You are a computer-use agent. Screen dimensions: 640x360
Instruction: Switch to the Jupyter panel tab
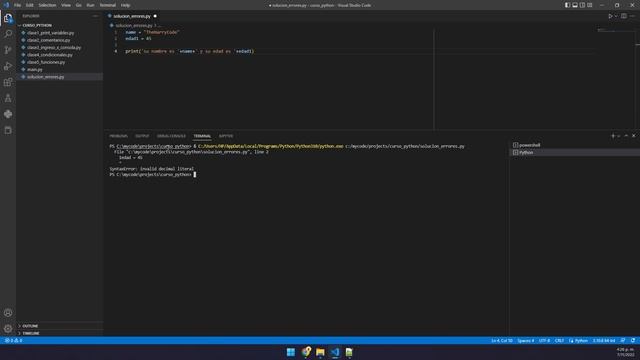pos(226,136)
